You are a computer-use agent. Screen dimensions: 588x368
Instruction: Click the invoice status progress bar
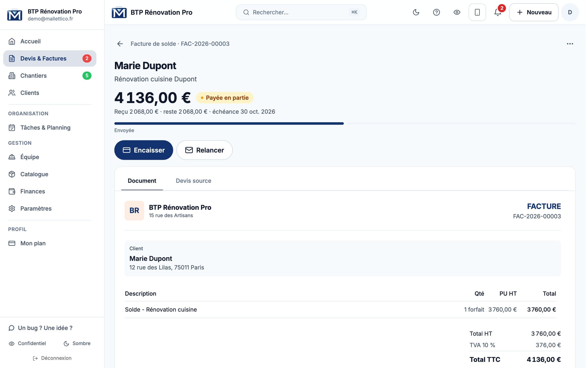coord(345,123)
